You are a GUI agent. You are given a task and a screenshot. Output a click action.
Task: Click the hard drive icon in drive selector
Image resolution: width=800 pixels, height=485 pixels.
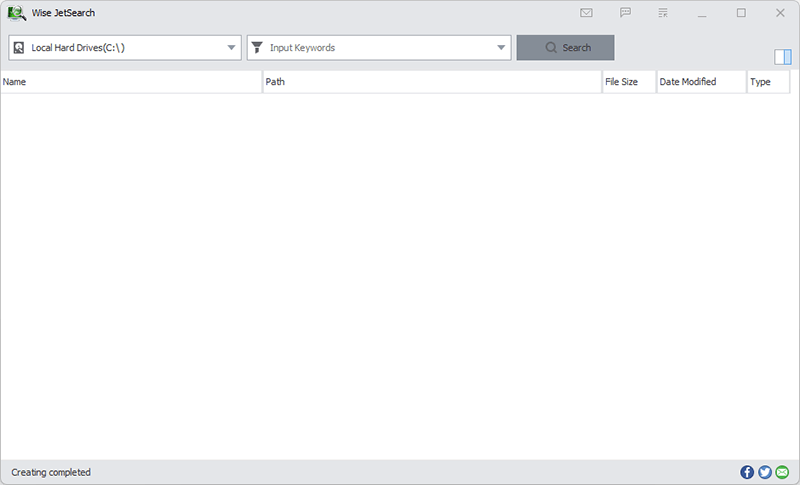coord(19,48)
